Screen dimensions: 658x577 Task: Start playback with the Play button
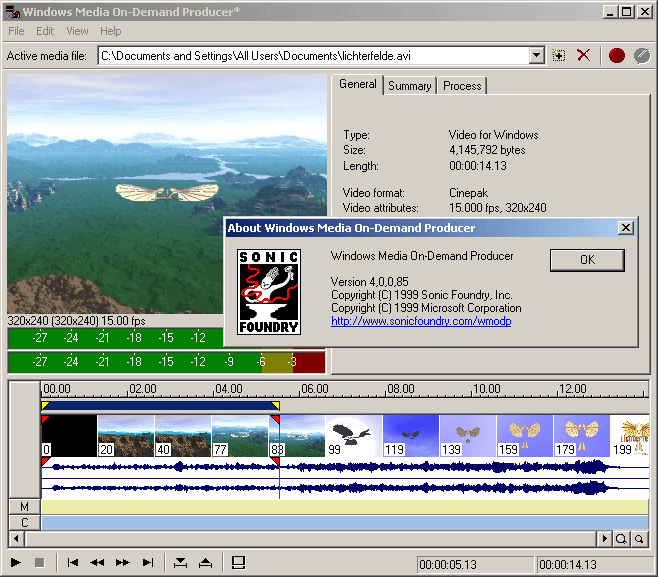16,562
